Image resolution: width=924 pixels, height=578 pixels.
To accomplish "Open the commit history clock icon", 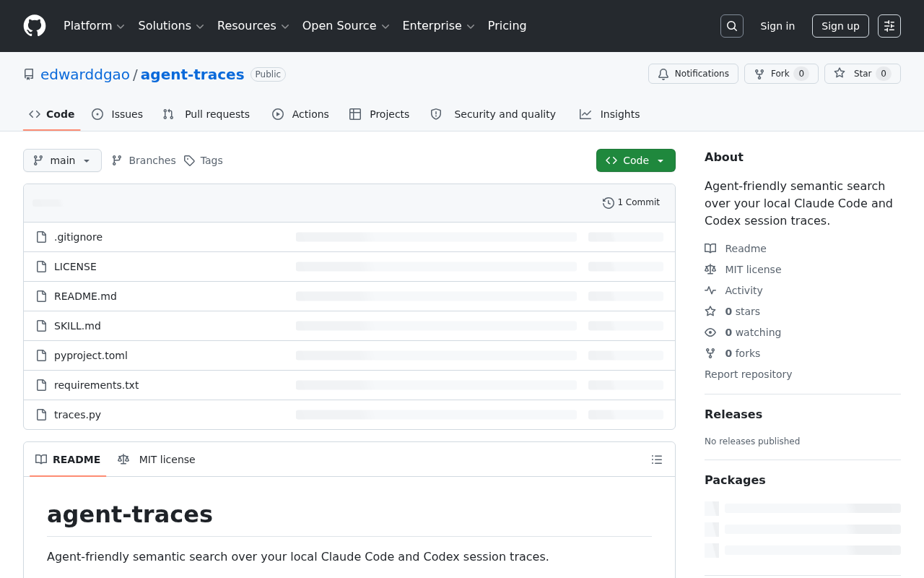I will click(609, 203).
